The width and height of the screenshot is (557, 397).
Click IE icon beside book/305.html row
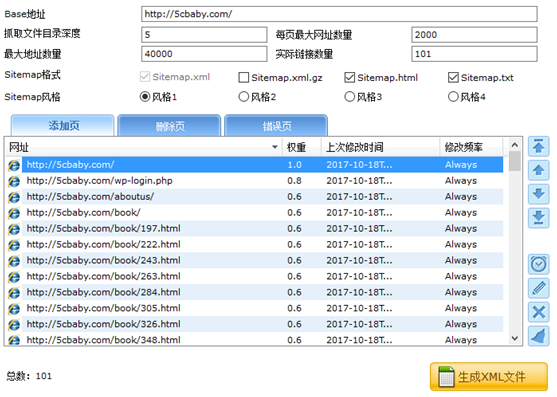14,309
